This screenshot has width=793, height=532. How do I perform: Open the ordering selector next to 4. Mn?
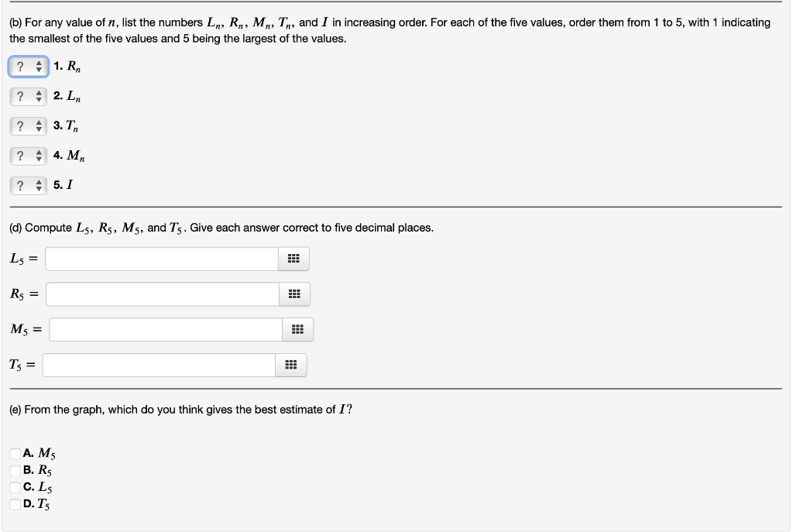(28, 155)
